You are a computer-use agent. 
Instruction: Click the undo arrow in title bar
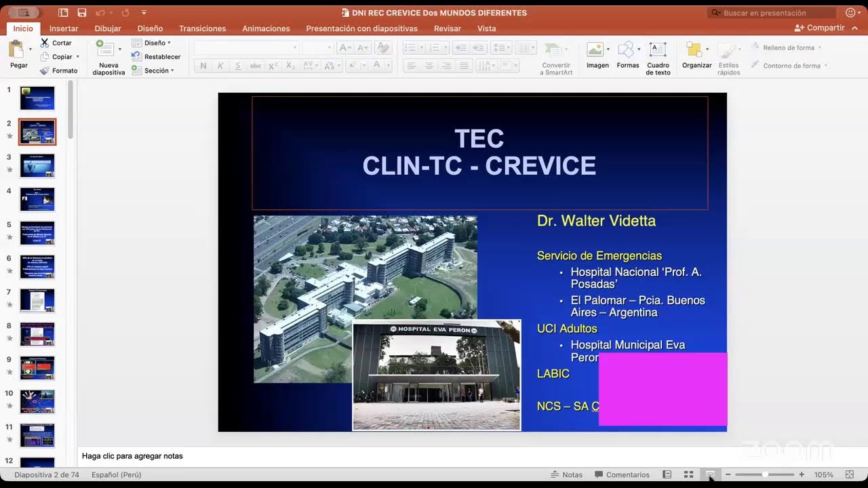point(100,13)
